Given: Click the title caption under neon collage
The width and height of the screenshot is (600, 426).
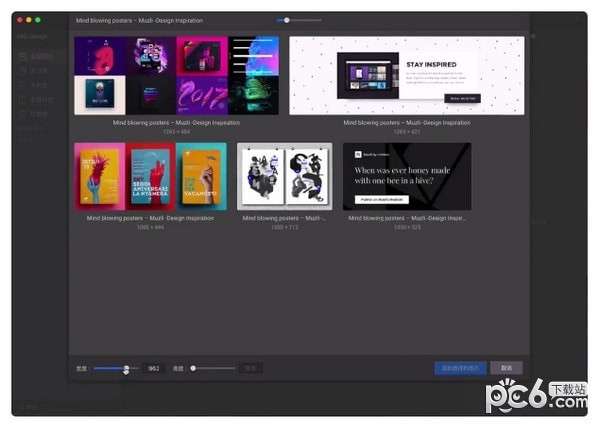Looking at the screenshot, I should pyautogui.click(x=176, y=123).
